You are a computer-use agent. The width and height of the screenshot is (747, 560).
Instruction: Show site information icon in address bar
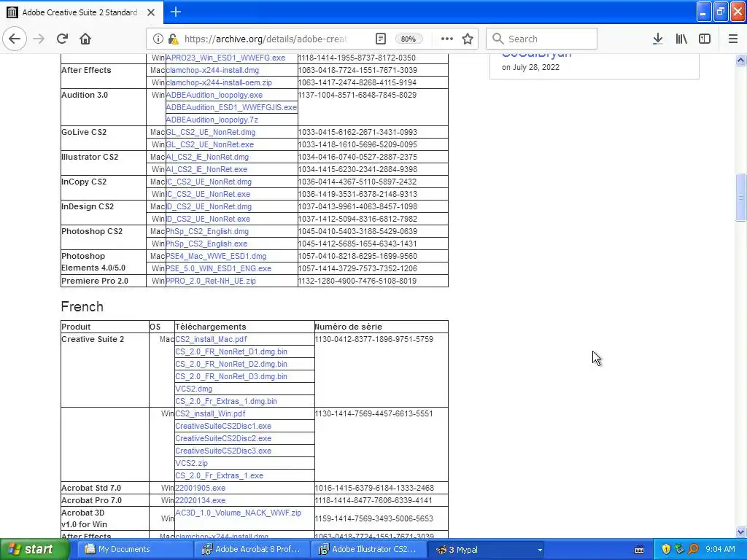(x=158, y=39)
